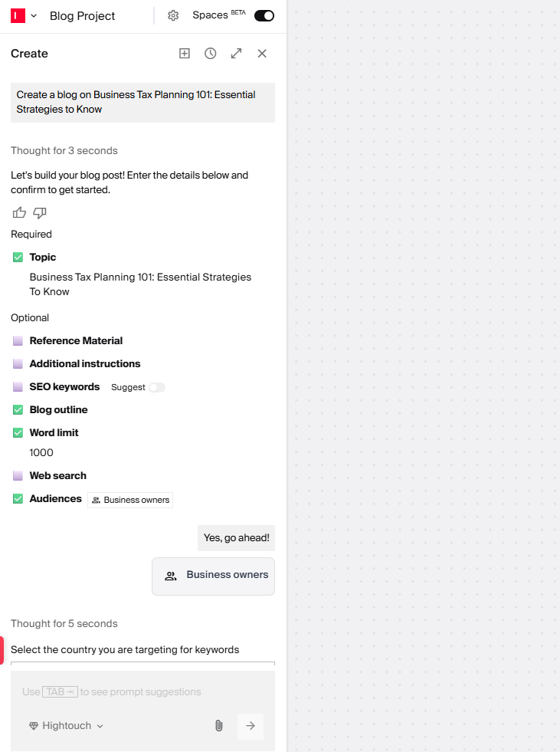Open the Business owners audience tag
Screen dimensions: 560x752
[130, 500]
